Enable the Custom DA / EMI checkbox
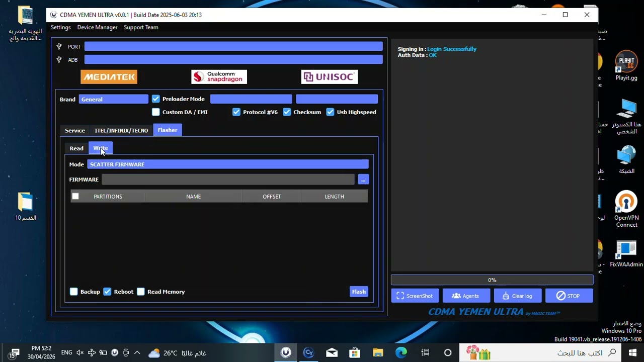 pyautogui.click(x=156, y=112)
